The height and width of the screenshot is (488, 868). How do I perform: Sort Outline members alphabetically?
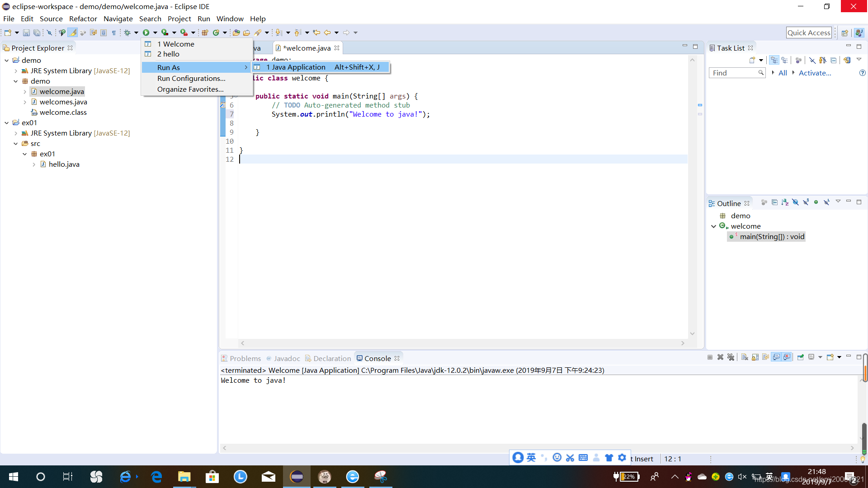point(785,202)
